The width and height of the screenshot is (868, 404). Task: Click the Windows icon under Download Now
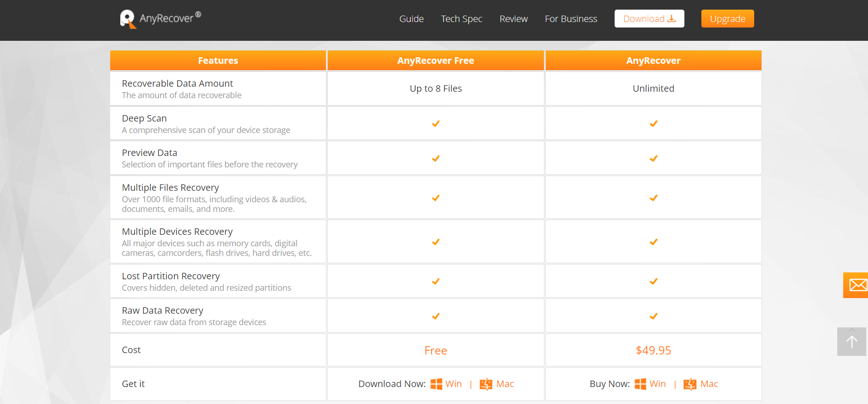(x=436, y=384)
